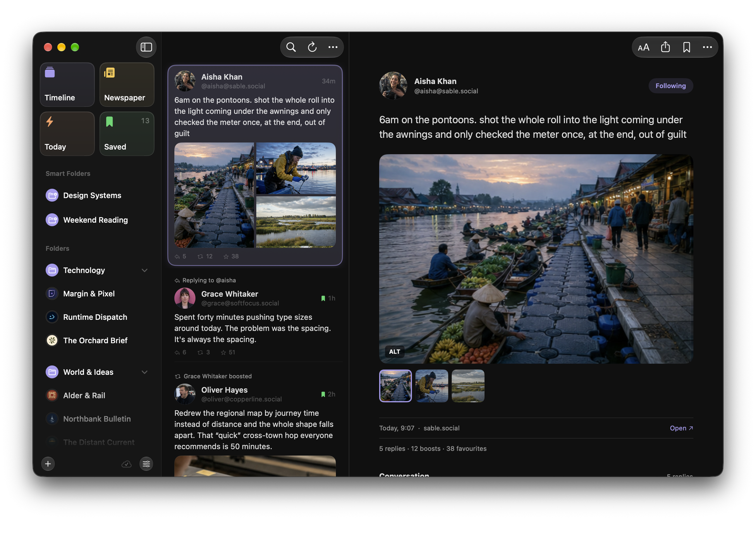Open The Orchard Brief feed

tap(97, 340)
